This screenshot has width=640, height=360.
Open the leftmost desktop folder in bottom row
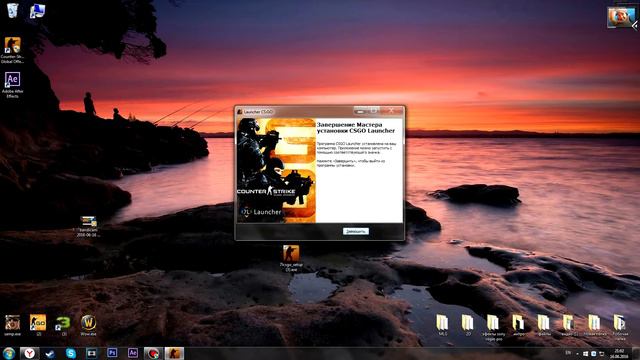tap(442, 325)
